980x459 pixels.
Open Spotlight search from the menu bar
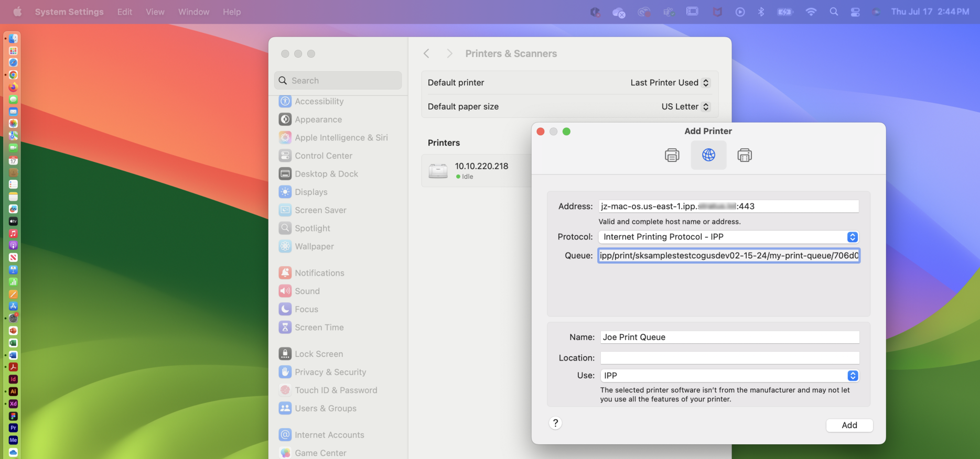click(x=834, y=12)
